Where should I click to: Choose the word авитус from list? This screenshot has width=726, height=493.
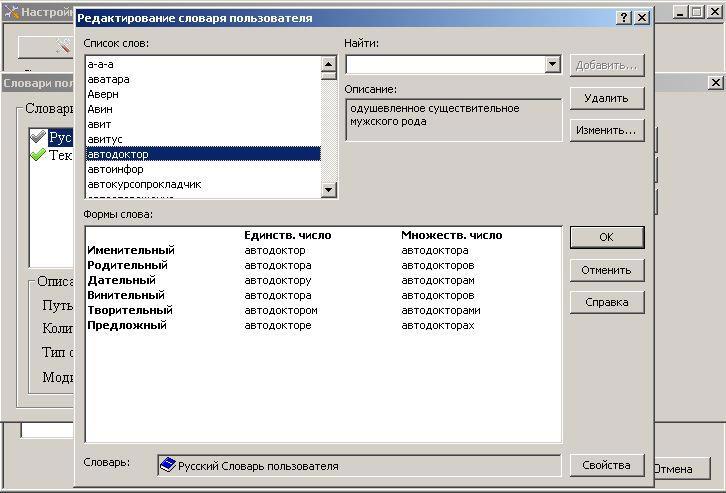105,139
